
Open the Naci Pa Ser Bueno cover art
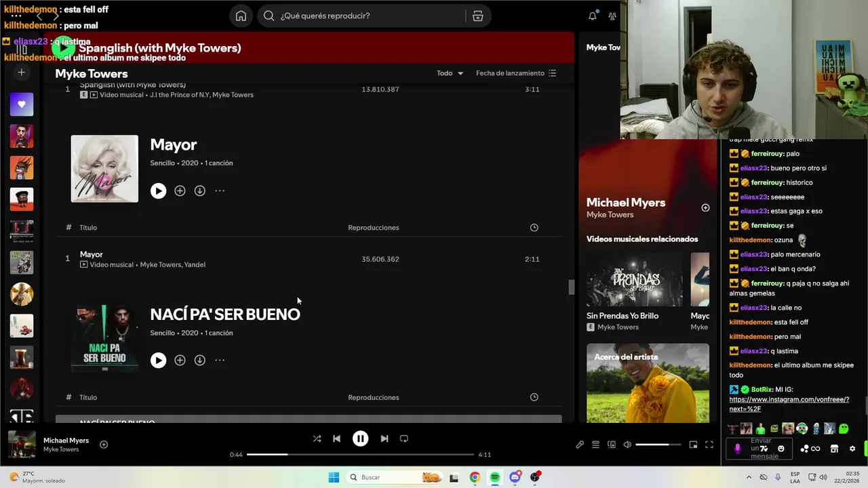tap(104, 338)
